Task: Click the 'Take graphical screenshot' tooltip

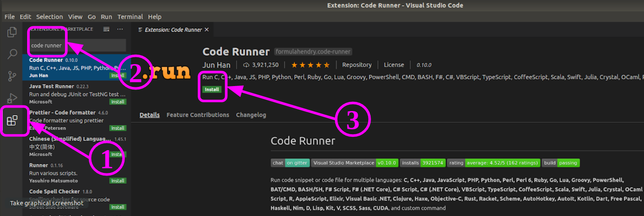Action: (46, 203)
